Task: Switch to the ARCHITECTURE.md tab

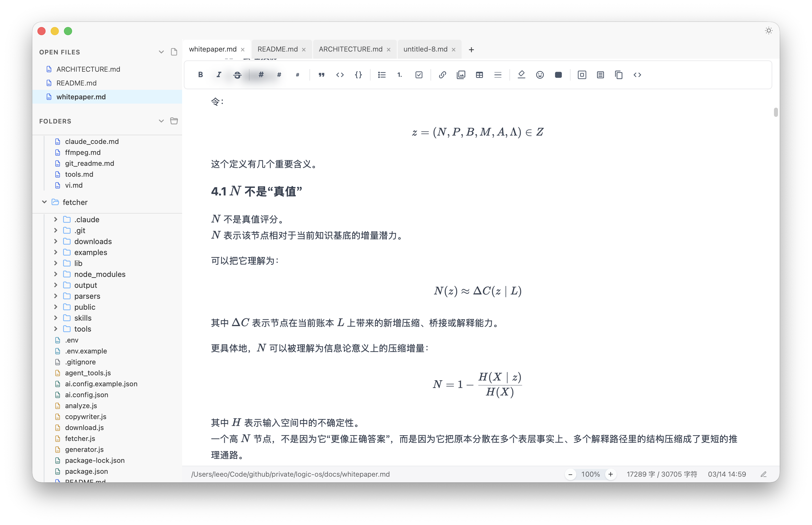Action: pyautogui.click(x=350, y=49)
